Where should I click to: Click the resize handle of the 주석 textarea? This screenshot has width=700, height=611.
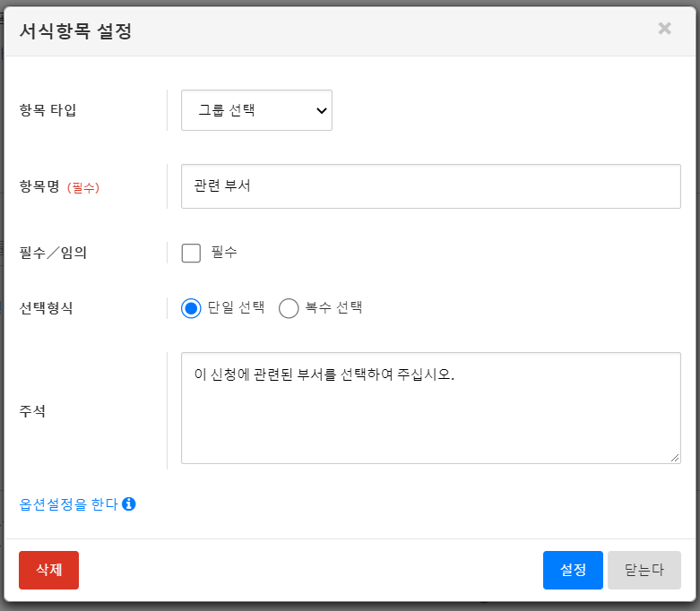[675, 458]
